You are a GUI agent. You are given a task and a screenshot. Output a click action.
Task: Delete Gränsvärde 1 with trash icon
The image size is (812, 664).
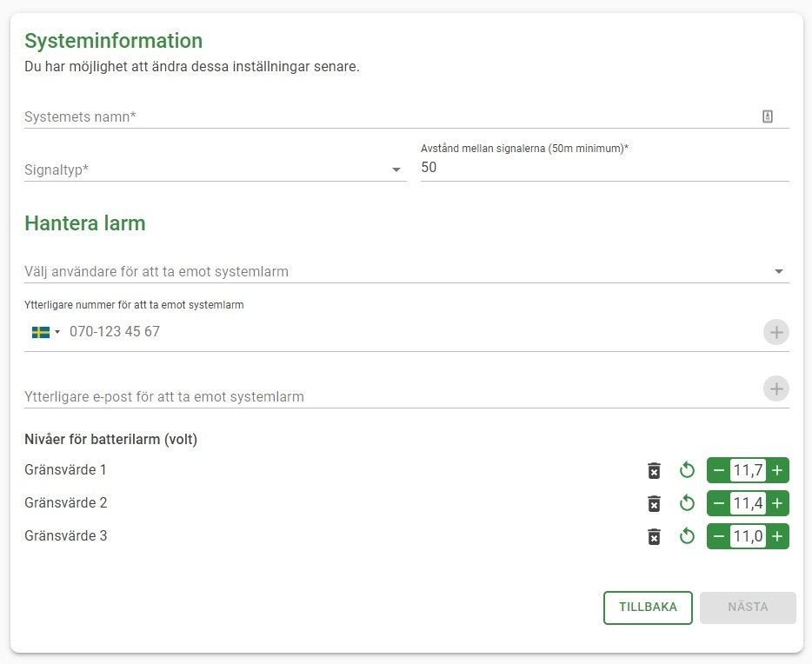coord(654,470)
